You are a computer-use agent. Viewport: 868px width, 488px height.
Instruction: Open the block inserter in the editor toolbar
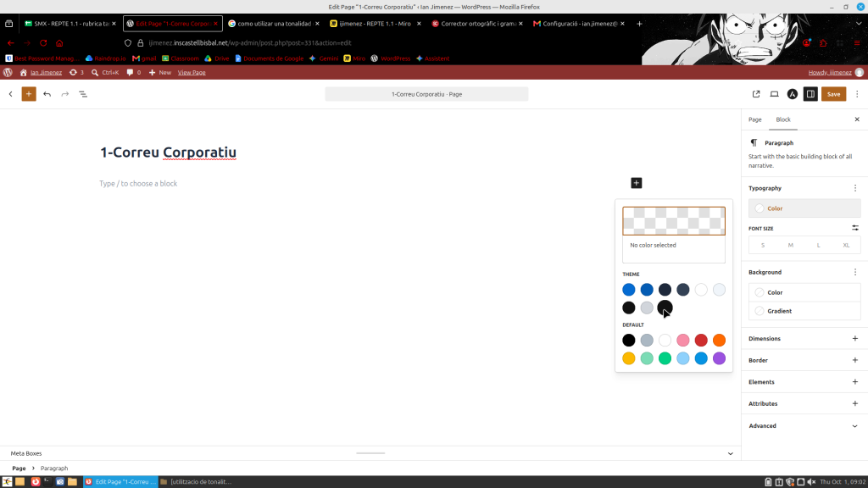pyautogui.click(x=29, y=94)
